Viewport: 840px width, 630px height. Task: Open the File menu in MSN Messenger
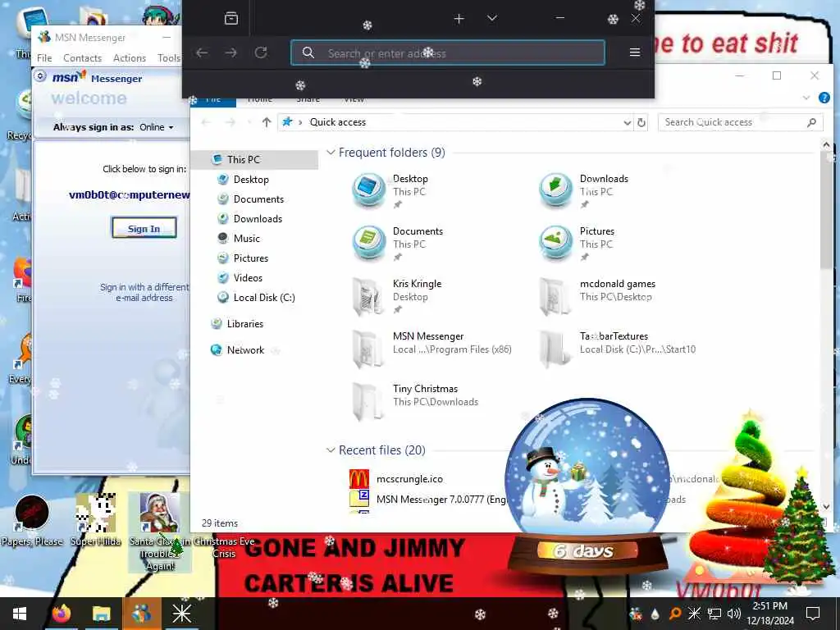[x=44, y=58]
